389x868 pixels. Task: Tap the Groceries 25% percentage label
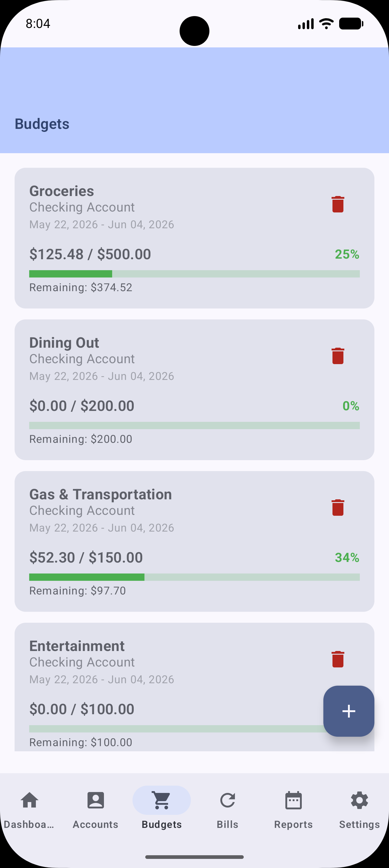coord(347,254)
